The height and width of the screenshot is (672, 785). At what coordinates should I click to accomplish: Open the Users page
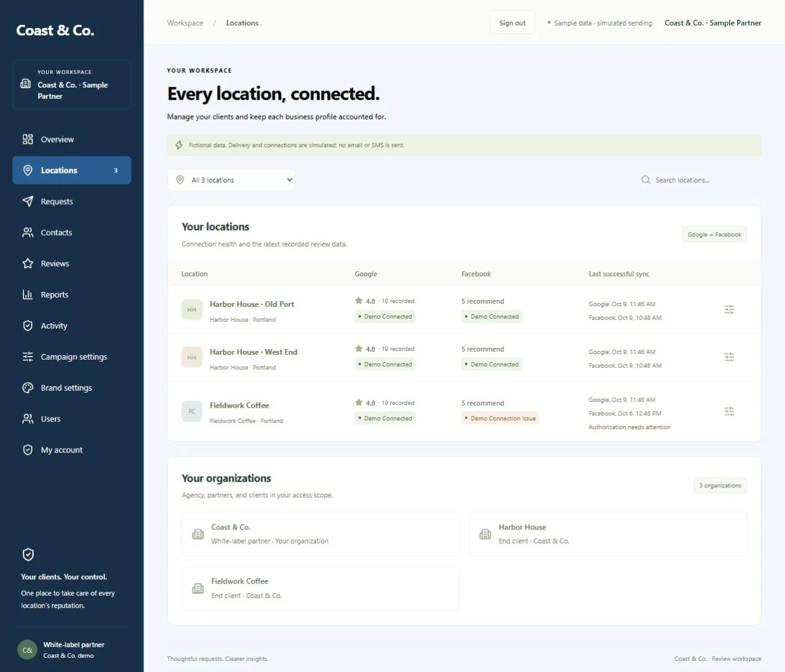[x=72, y=419]
